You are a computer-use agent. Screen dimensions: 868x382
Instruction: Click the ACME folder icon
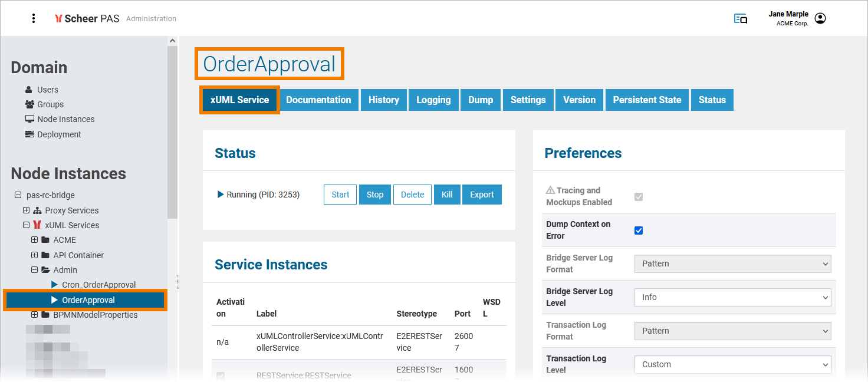[45, 240]
